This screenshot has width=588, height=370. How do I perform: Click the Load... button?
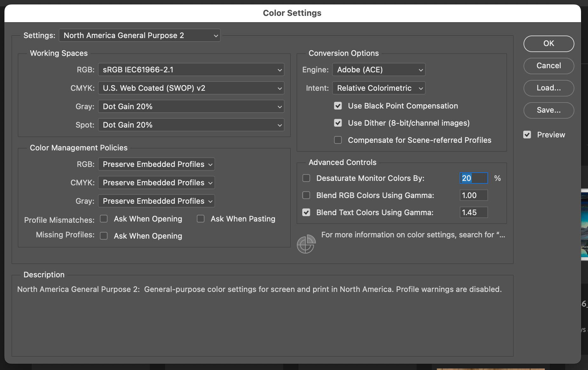point(549,88)
